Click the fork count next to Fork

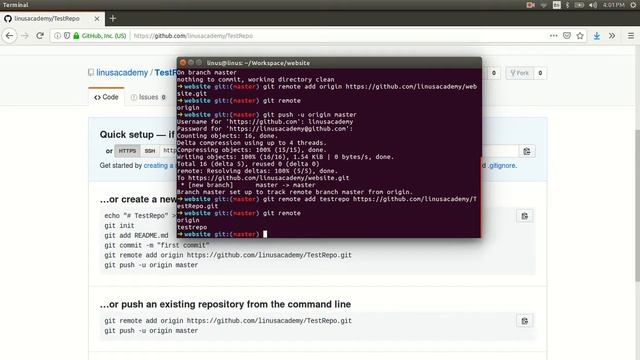point(540,73)
